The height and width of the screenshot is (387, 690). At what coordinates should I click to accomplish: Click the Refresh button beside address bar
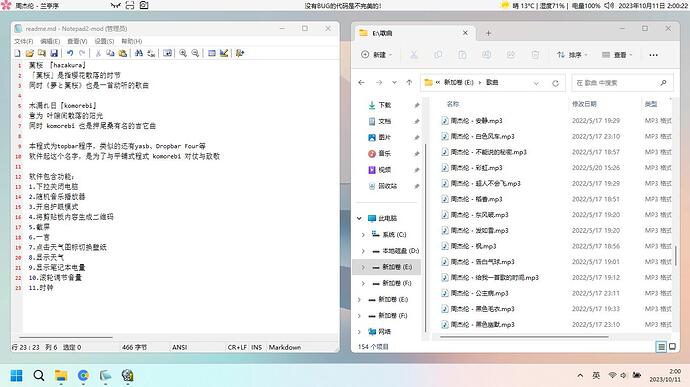[555, 83]
